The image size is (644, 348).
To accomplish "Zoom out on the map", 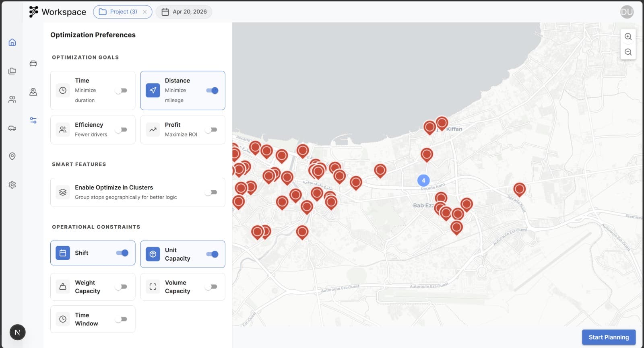I will pyautogui.click(x=628, y=52).
